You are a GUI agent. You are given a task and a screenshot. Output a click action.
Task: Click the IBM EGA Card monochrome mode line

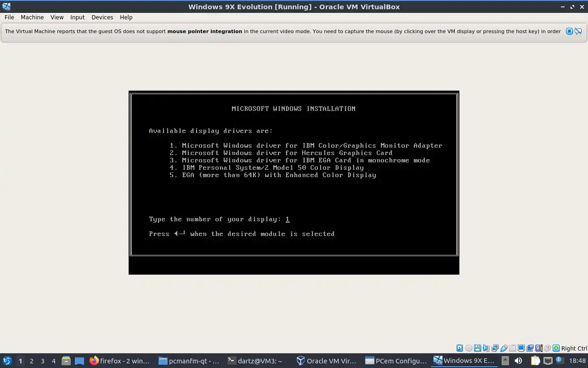(x=300, y=160)
